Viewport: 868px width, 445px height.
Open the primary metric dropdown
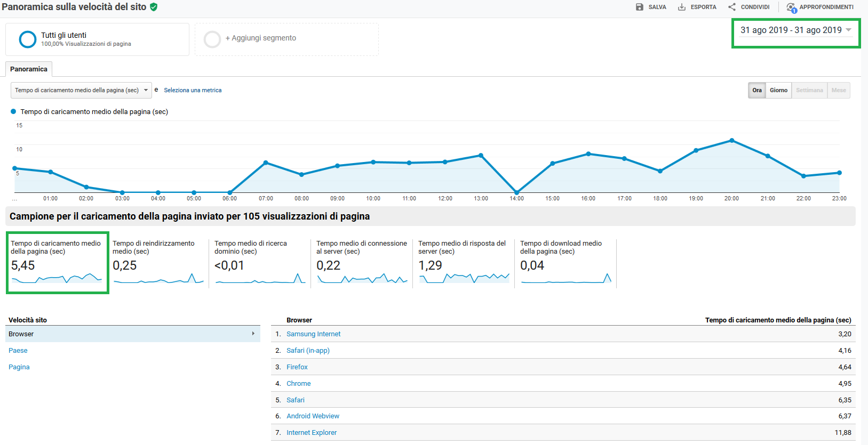(81, 90)
